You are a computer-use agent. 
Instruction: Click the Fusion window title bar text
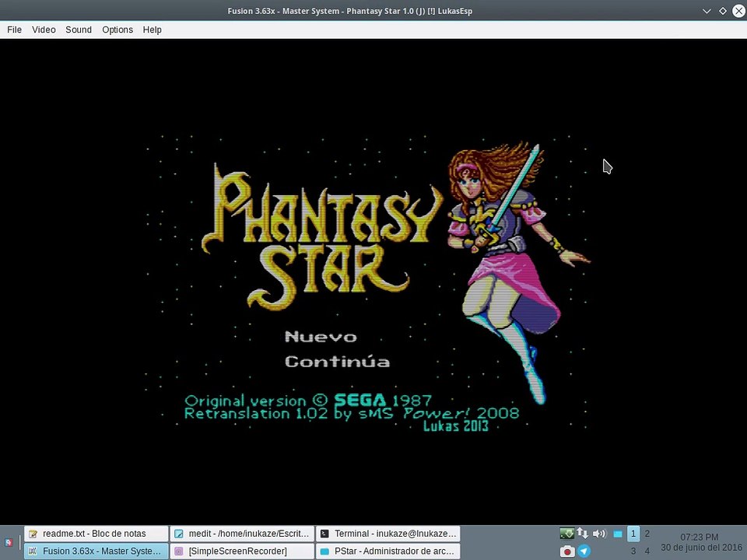click(349, 11)
